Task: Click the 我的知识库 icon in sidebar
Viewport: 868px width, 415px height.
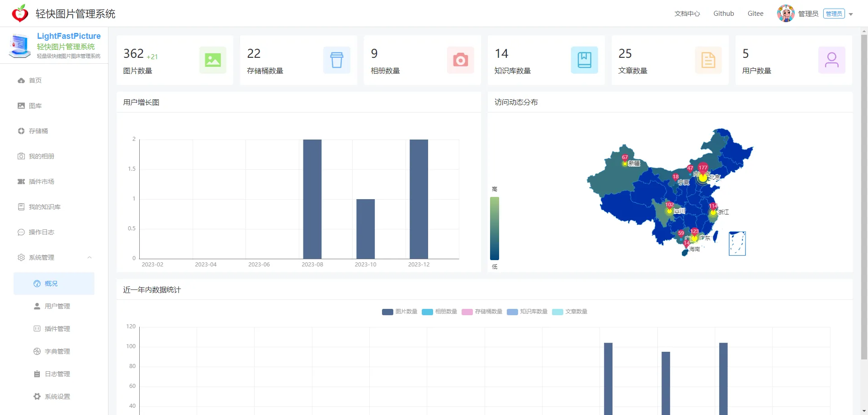Action: click(x=21, y=207)
